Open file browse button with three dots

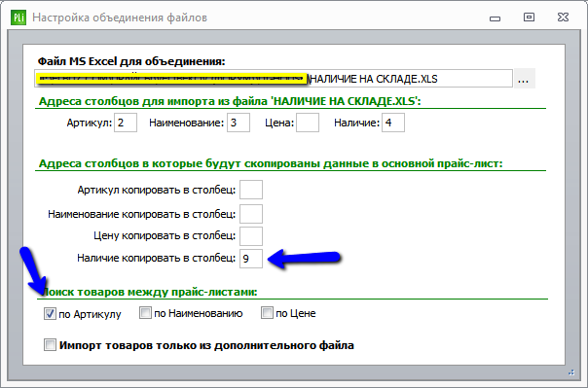click(524, 79)
